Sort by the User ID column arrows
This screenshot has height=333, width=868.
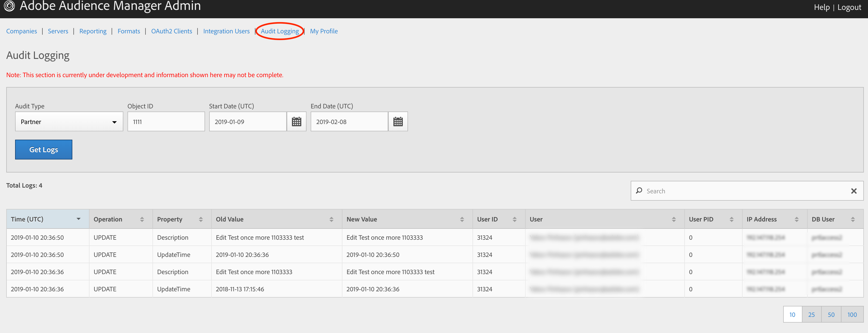point(514,219)
